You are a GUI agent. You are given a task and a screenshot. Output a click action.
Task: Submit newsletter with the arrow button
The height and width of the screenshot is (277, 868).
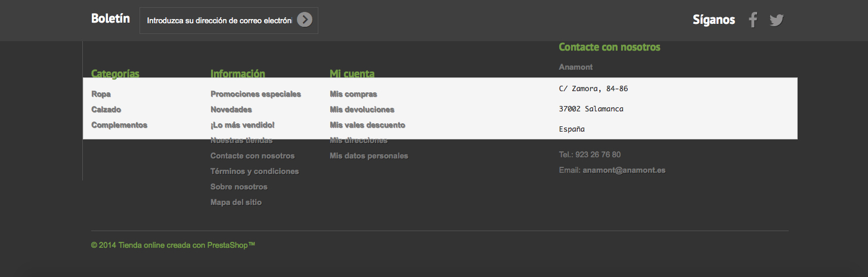pos(305,20)
